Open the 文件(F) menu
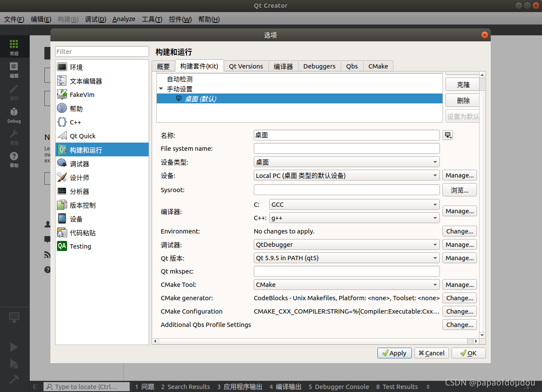Viewport: 542px width, 392px height. (14, 19)
